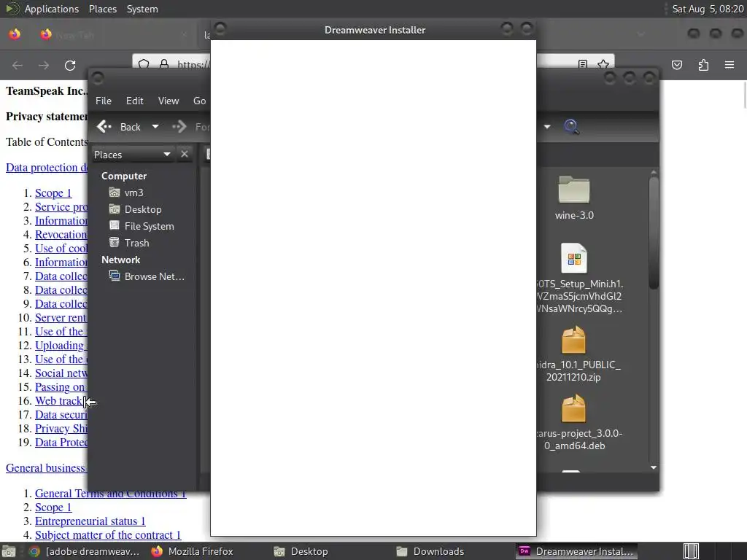Go Back in the file manager
This screenshot has width=747, height=560.
[x=119, y=127]
